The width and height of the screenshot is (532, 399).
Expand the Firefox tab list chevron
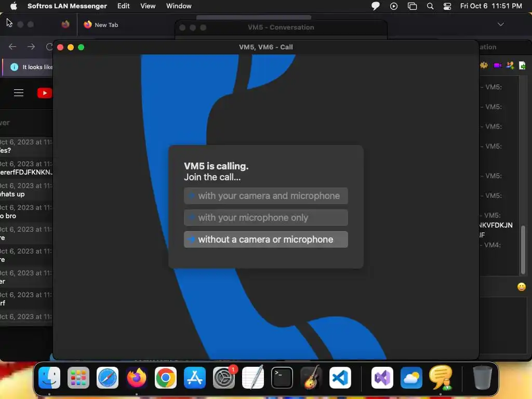[500, 24]
